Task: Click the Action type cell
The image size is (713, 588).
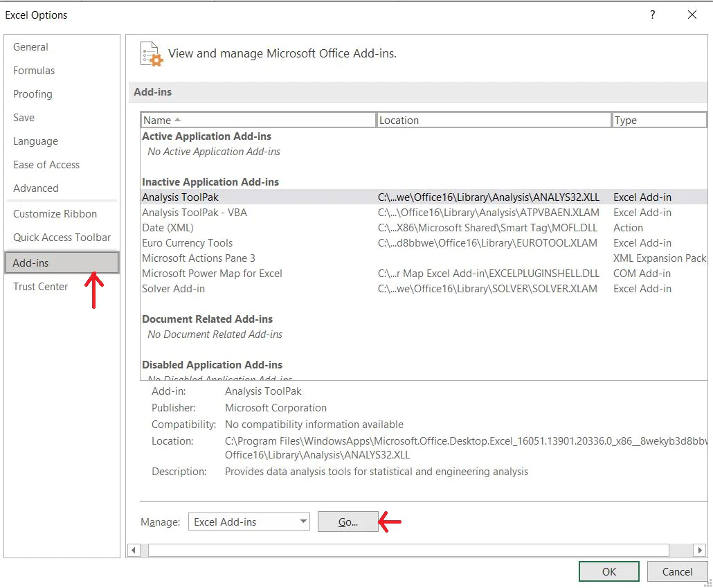Action: click(628, 228)
